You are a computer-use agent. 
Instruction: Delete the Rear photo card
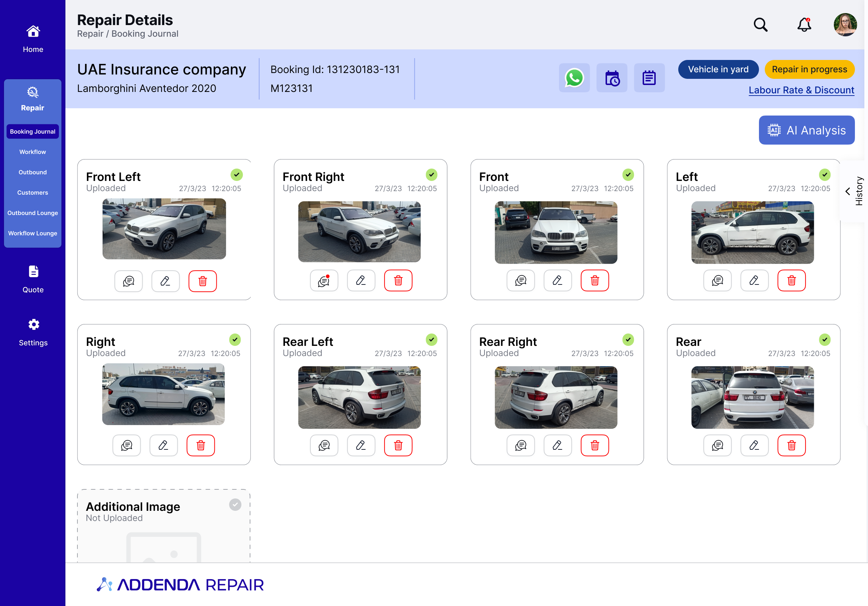point(791,445)
